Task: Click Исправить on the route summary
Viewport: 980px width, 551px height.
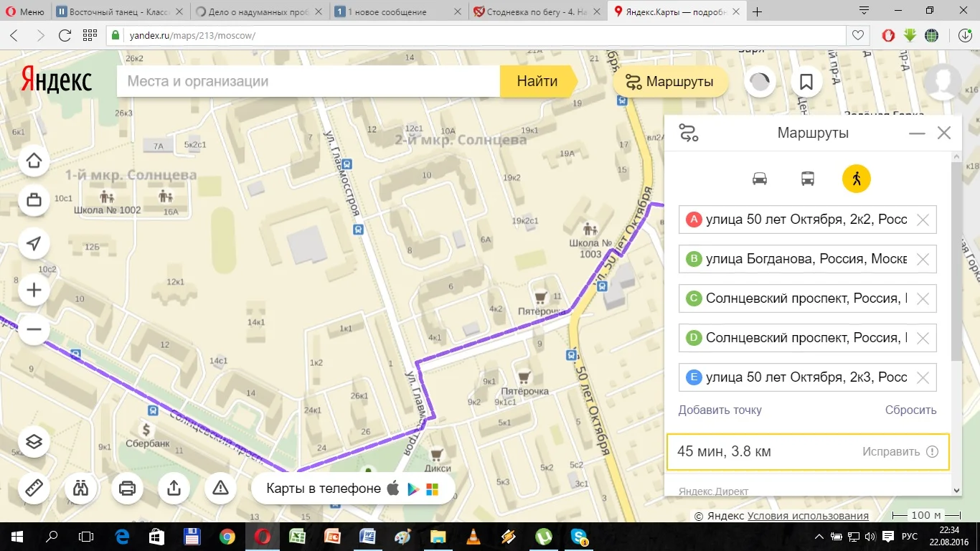Action: coord(891,452)
